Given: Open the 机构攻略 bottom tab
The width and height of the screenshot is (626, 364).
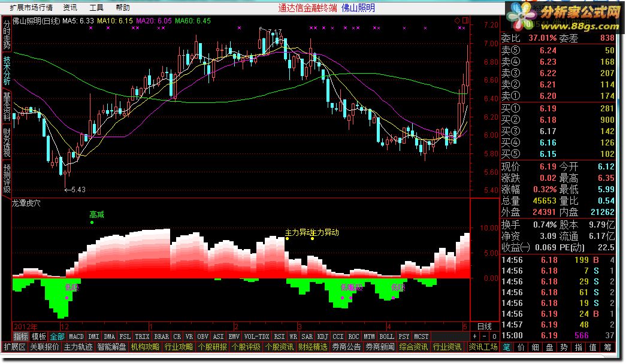Looking at the screenshot, I should (x=146, y=347).
